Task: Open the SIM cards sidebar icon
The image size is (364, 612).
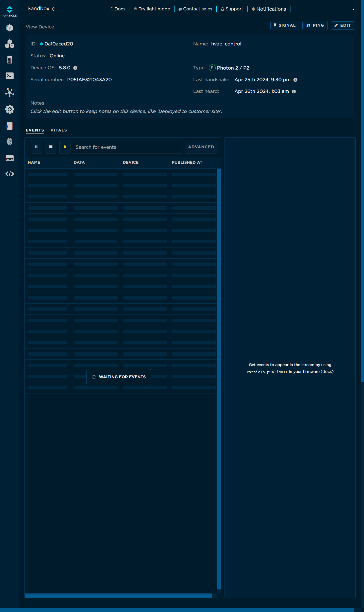Action: (10, 60)
